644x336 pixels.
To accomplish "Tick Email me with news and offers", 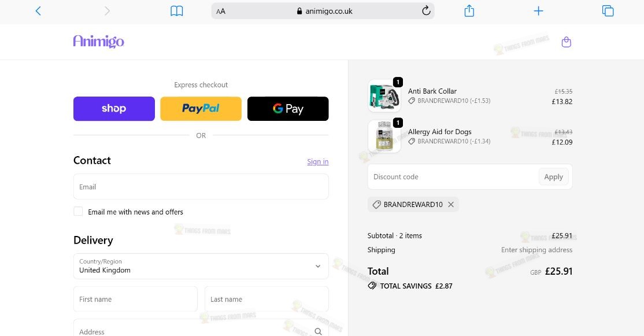I will pos(78,212).
